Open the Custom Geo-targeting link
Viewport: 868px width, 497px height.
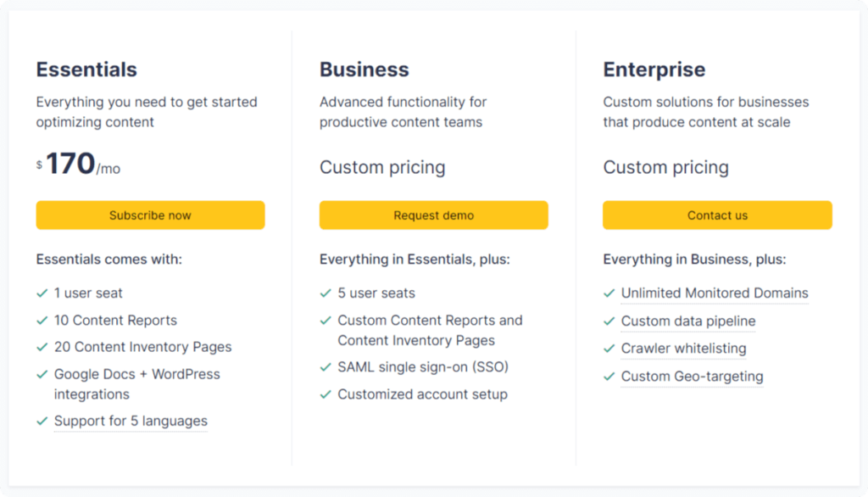tap(692, 377)
